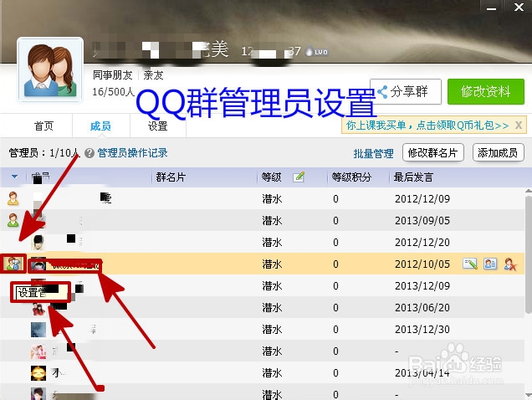Close the group window

(x=519, y=8)
